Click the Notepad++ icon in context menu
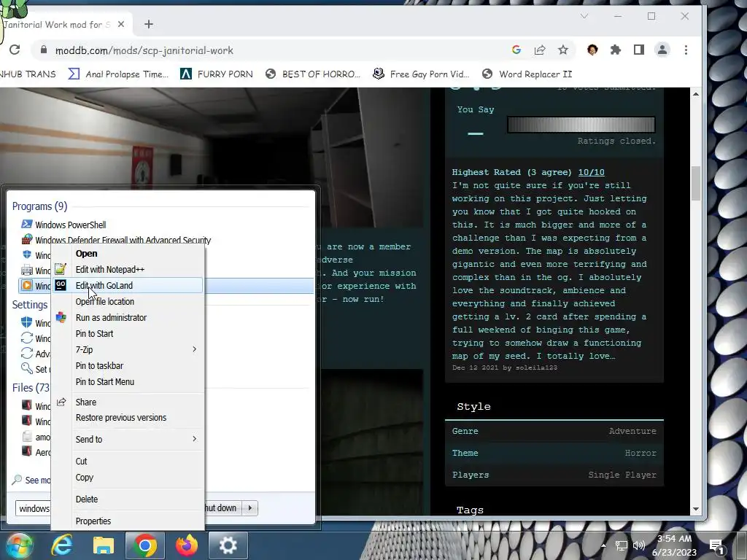 61,270
